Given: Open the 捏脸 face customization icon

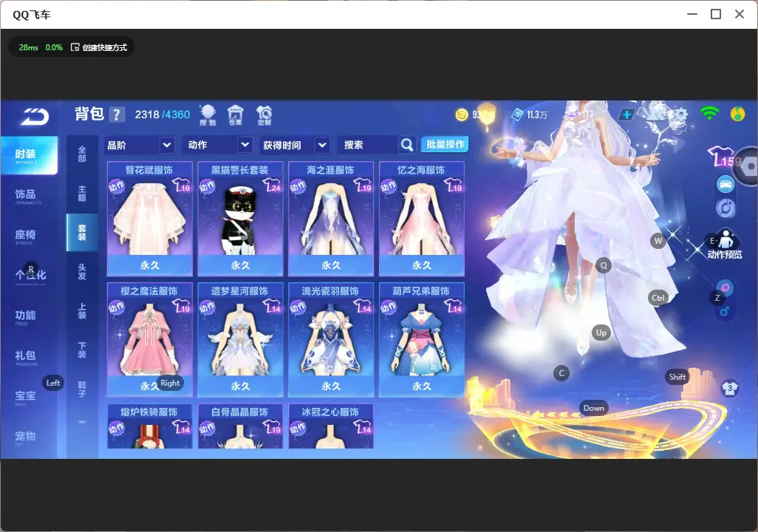Looking at the screenshot, I should point(208,115).
